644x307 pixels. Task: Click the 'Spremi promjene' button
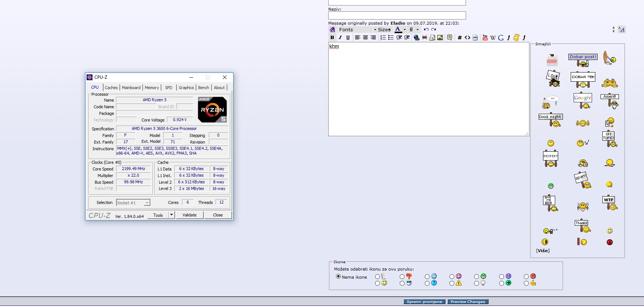click(424, 302)
